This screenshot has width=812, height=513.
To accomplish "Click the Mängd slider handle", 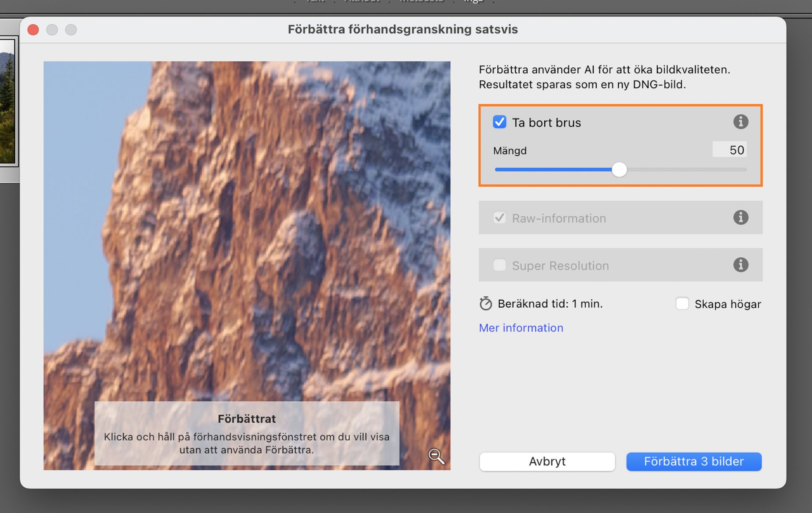I will tap(620, 169).
